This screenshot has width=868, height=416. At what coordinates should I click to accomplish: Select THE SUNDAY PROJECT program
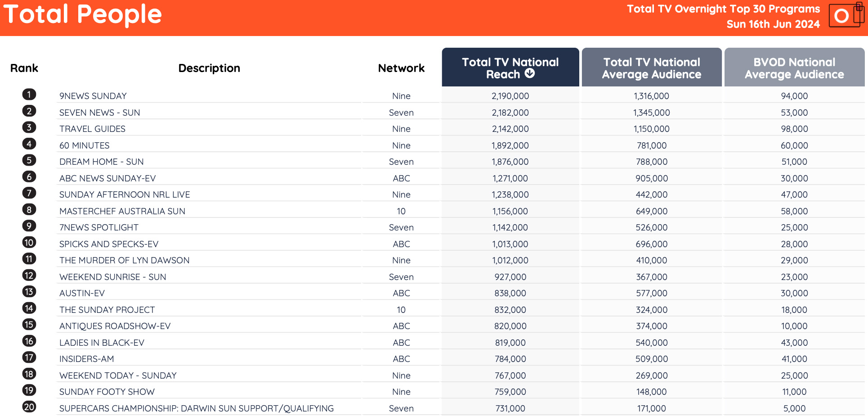107,310
